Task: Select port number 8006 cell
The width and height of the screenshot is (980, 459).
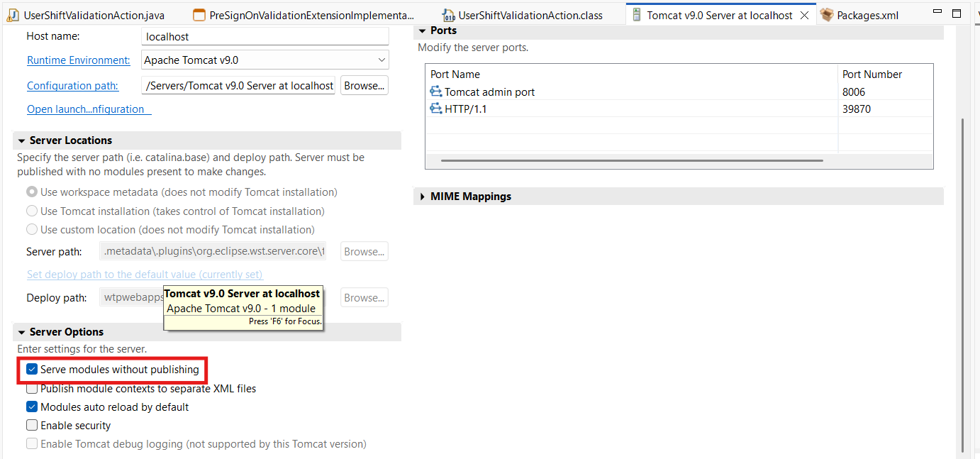Action: point(886,92)
